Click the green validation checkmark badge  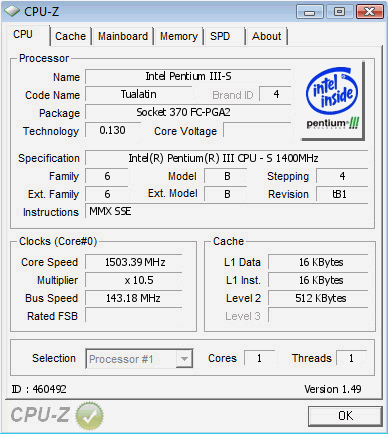point(89,415)
